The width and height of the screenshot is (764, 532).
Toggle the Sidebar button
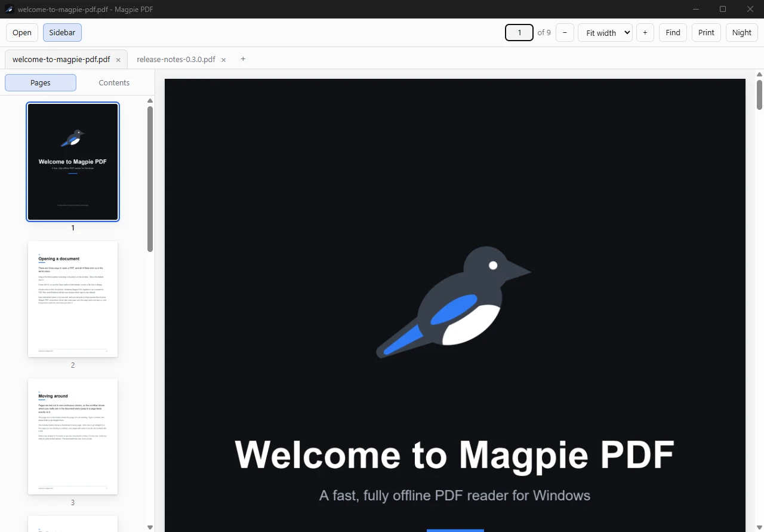click(62, 33)
